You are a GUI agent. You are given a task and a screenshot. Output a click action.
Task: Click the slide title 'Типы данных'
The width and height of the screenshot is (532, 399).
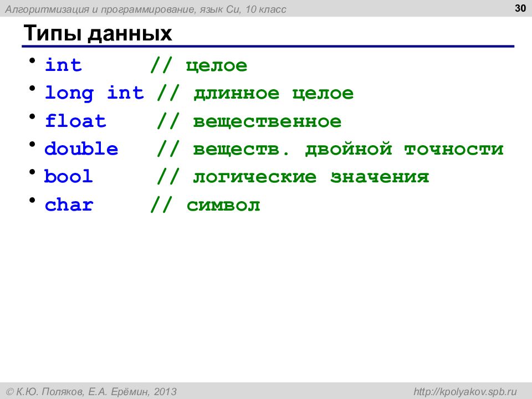coord(98,33)
